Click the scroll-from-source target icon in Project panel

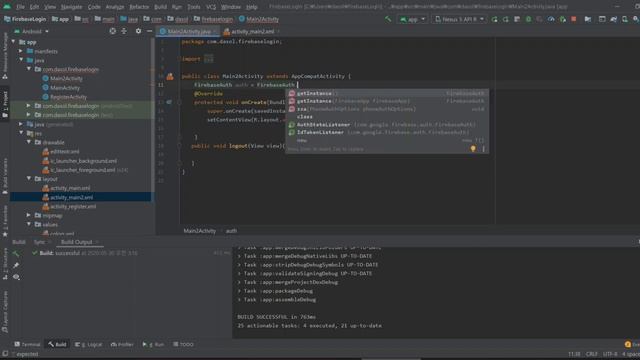point(113,31)
